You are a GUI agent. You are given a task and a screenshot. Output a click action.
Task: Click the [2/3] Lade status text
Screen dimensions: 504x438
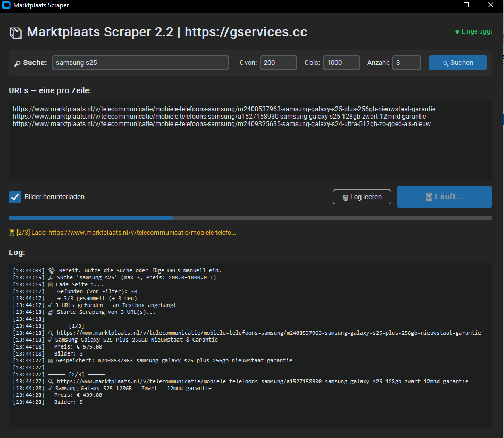(x=126, y=233)
